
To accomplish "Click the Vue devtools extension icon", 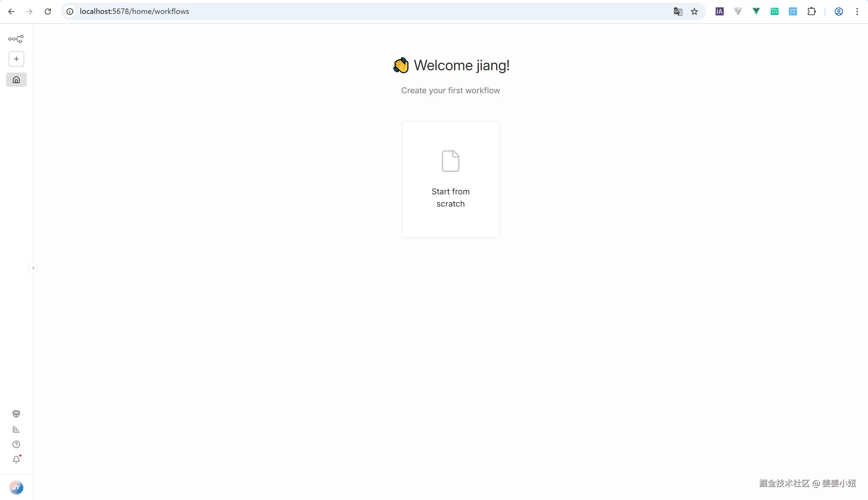I will pos(756,11).
